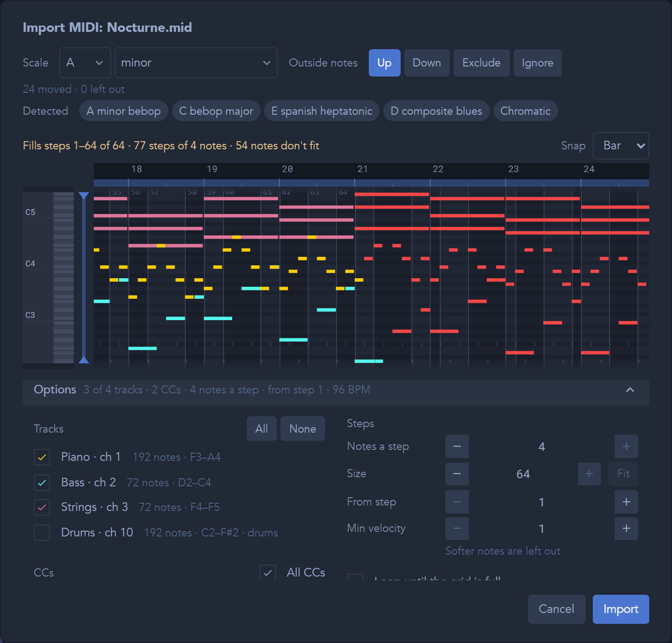The height and width of the screenshot is (643, 672).
Task: Select None tracks button
Action: click(303, 429)
